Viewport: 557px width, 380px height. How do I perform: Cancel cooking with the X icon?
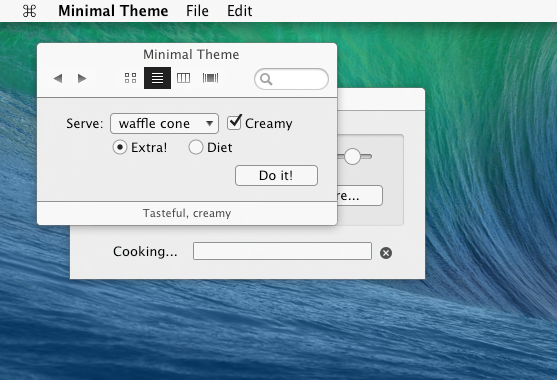pos(386,253)
